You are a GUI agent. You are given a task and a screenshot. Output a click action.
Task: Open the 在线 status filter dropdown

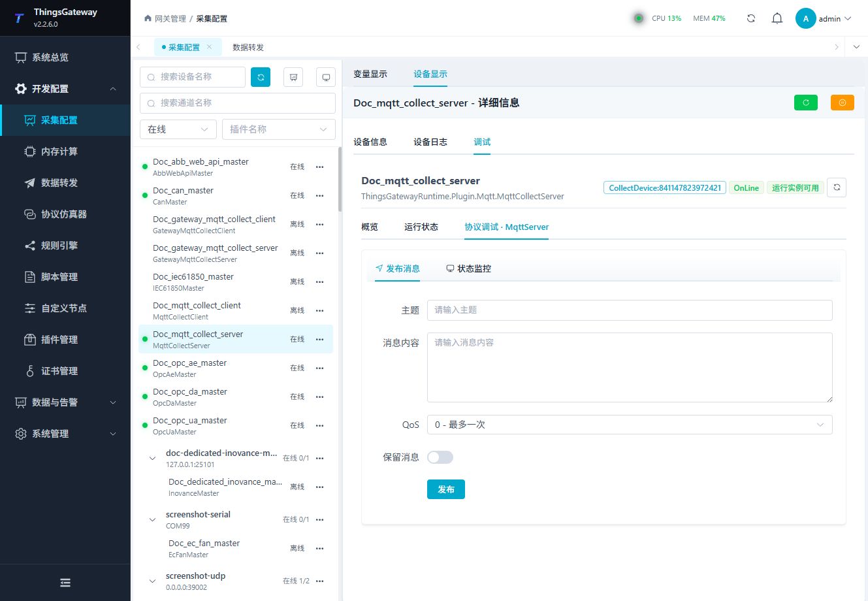tap(178, 129)
